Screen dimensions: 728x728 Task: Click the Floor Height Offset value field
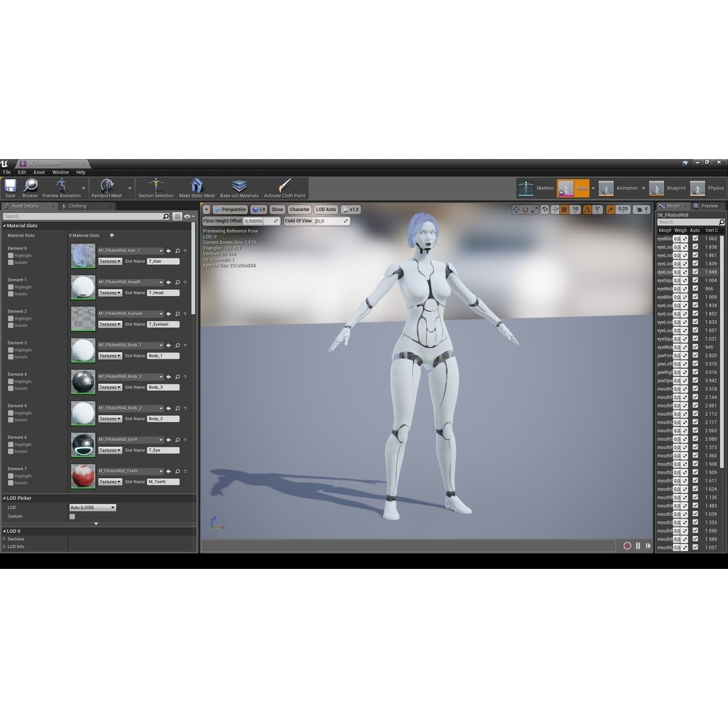point(262,221)
